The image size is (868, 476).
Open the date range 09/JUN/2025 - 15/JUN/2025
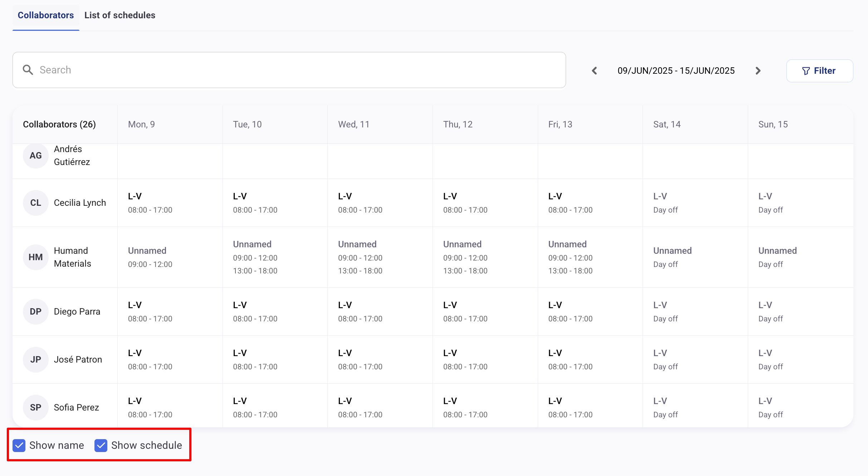[x=676, y=71]
